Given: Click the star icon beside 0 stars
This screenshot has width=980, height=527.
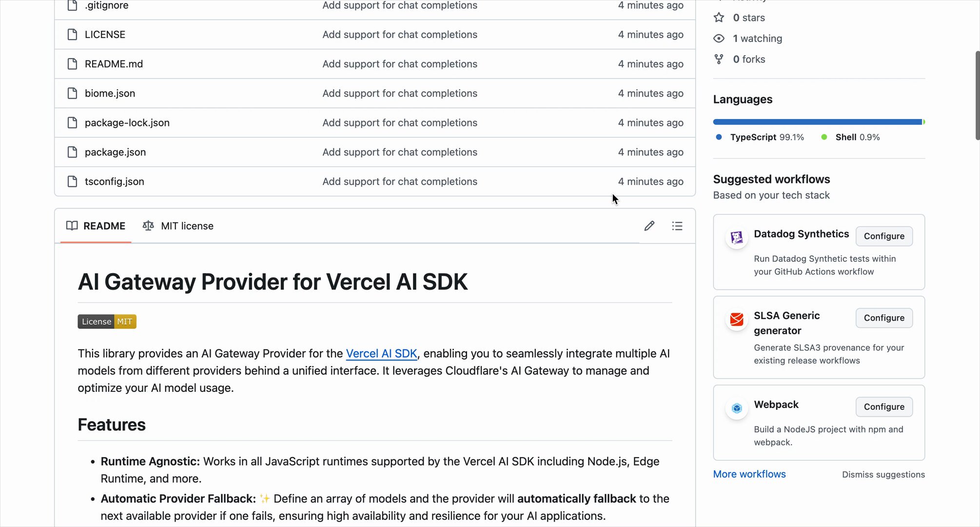Looking at the screenshot, I should [719, 18].
